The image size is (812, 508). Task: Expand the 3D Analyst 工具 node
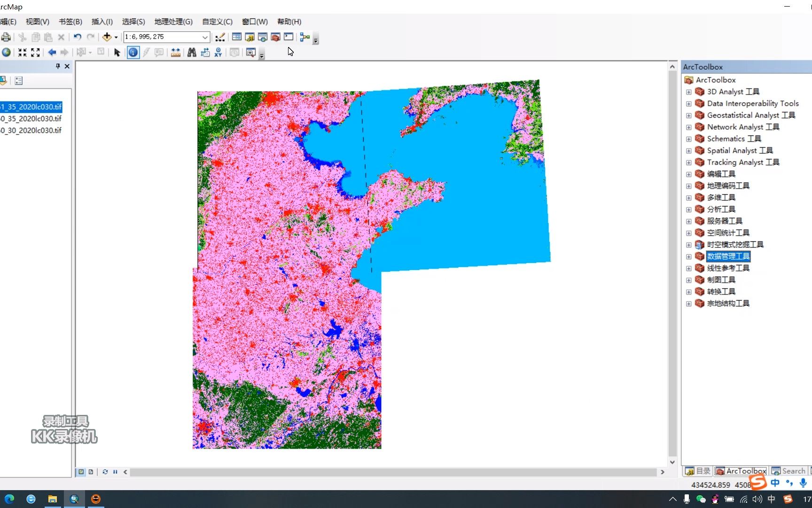click(689, 92)
